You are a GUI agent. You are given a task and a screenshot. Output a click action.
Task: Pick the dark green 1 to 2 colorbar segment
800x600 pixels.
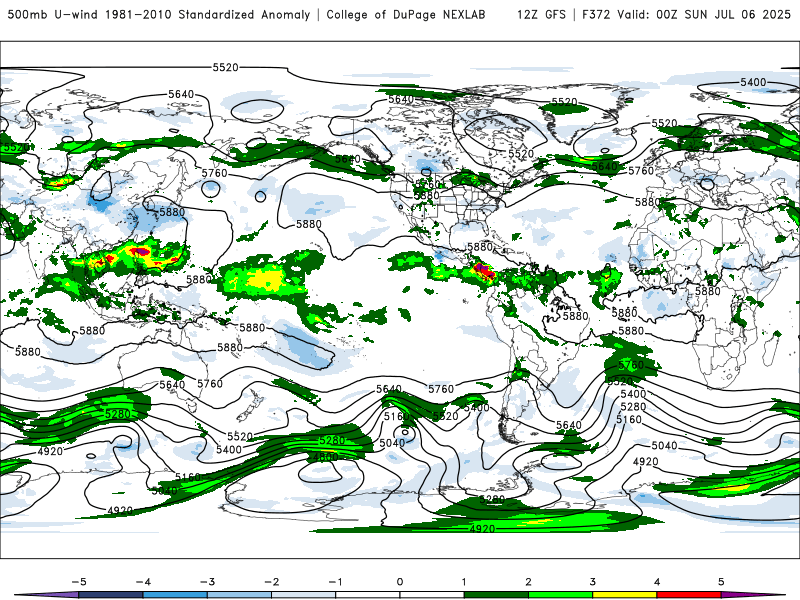coord(496,595)
